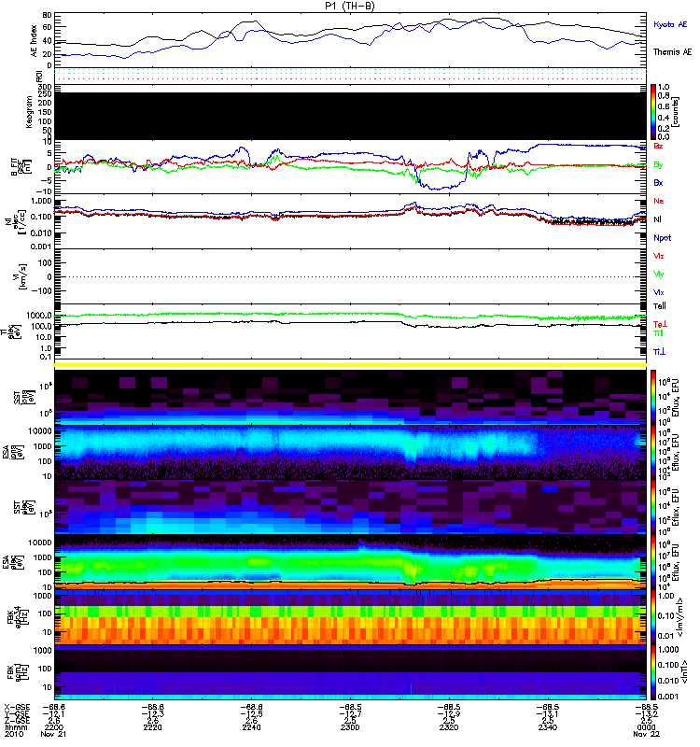This screenshot has width=700, height=747.
Task: Click the SST ion Eflux color bar
Action: tap(653, 397)
